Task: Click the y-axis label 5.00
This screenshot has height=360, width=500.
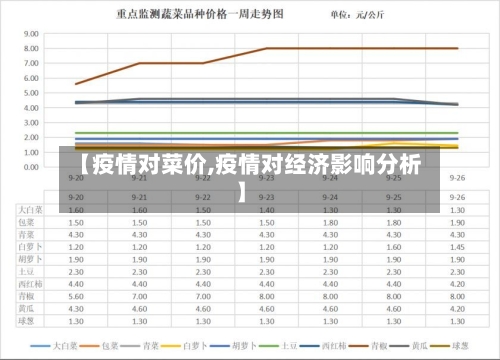Action: tap(31, 93)
